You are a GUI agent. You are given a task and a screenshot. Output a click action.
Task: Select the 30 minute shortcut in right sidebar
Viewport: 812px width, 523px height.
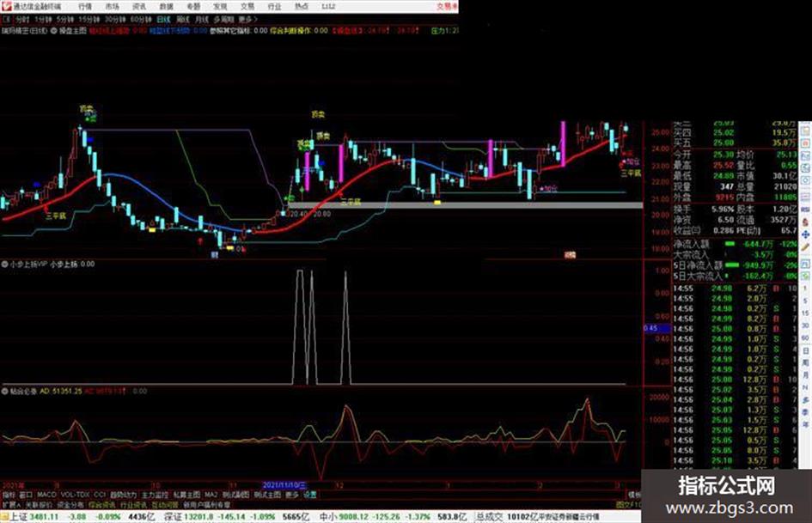pos(805,325)
